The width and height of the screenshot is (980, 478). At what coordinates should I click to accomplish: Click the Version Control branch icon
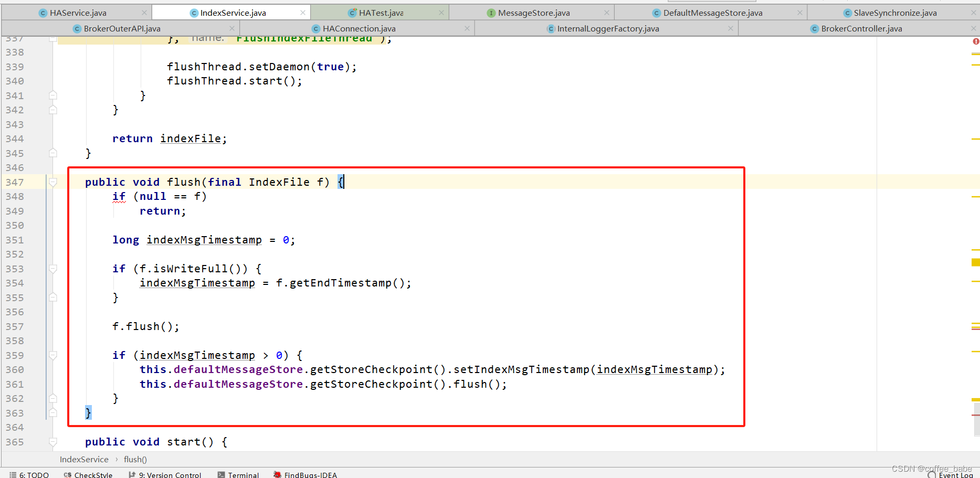pos(132,474)
